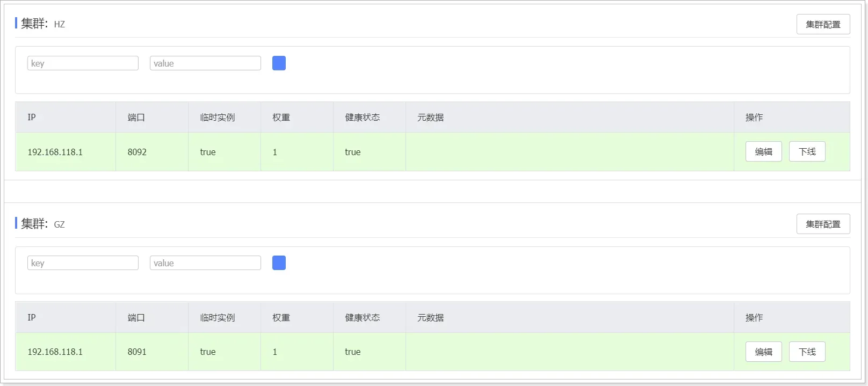Click the blue filter button in GZ cluster

(279, 263)
